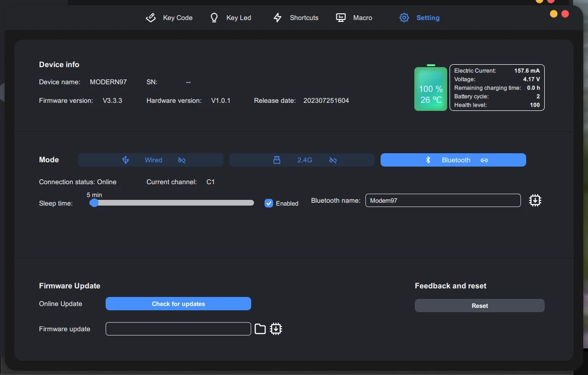Click the Battery cycle value 2
Screen dimensions: 588x375
point(538,96)
